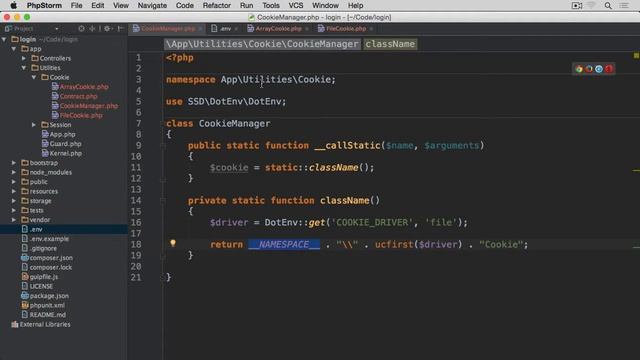Open preview in Chrome browser icon
This screenshot has width=640, height=360.
click(x=579, y=69)
